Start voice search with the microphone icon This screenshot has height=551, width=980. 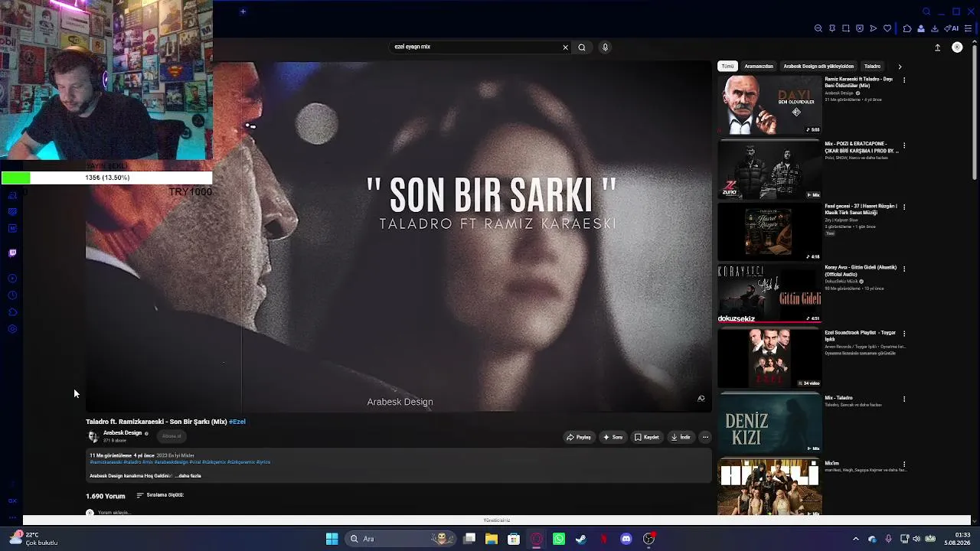(x=605, y=47)
